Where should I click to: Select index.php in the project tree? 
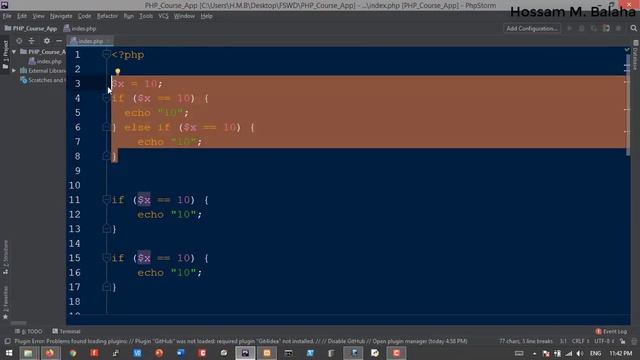[x=45, y=61]
